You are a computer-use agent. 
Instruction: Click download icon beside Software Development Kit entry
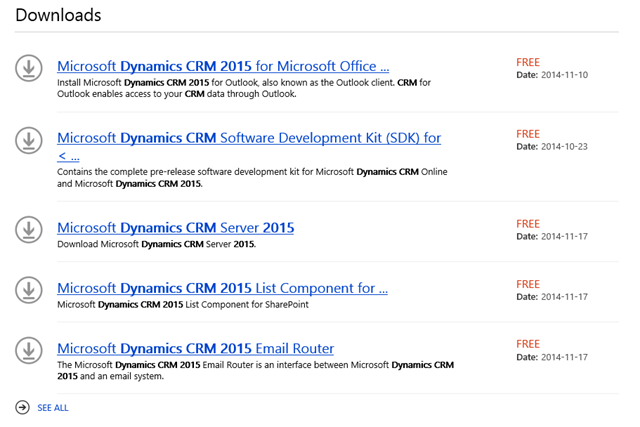pyautogui.click(x=30, y=141)
